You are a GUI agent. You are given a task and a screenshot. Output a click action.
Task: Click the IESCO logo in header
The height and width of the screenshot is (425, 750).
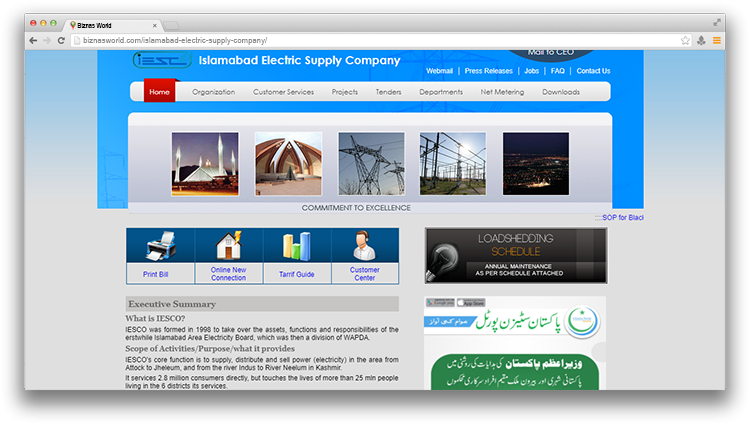[161, 60]
